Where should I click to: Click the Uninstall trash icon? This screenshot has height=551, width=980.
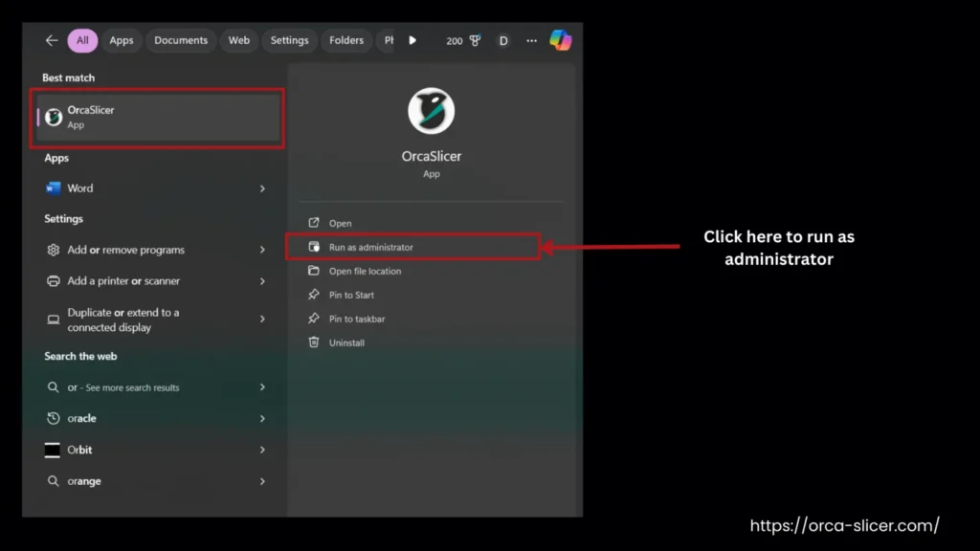click(314, 342)
